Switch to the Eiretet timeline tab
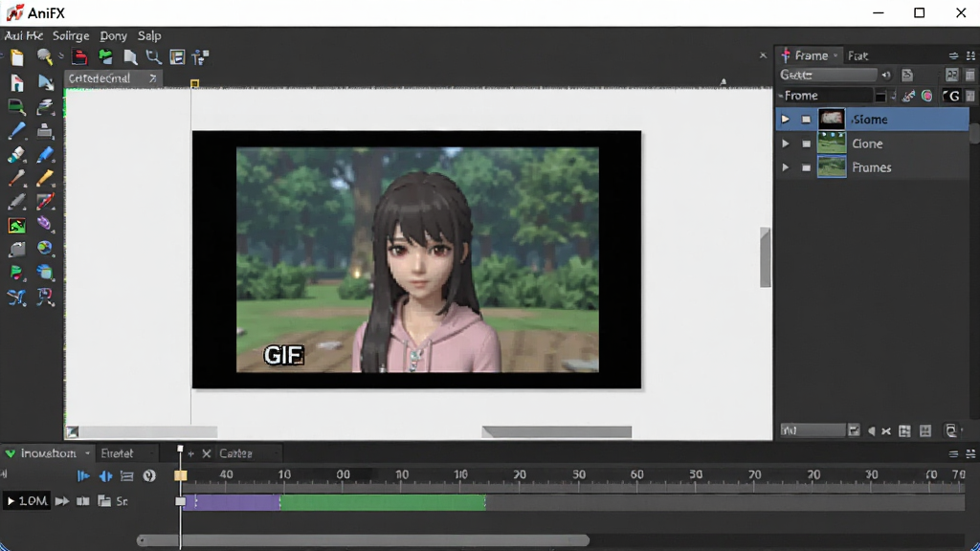The image size is (980, 551). 117,453
